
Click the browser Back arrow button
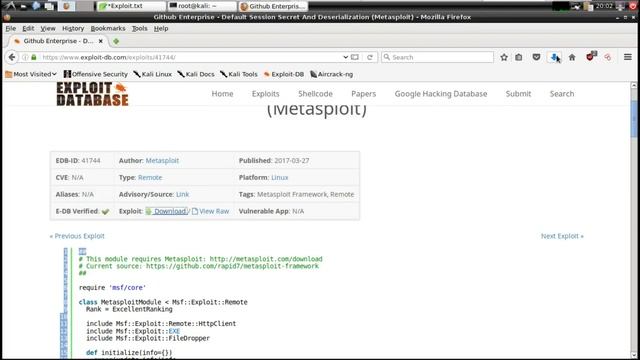(12, 57)
